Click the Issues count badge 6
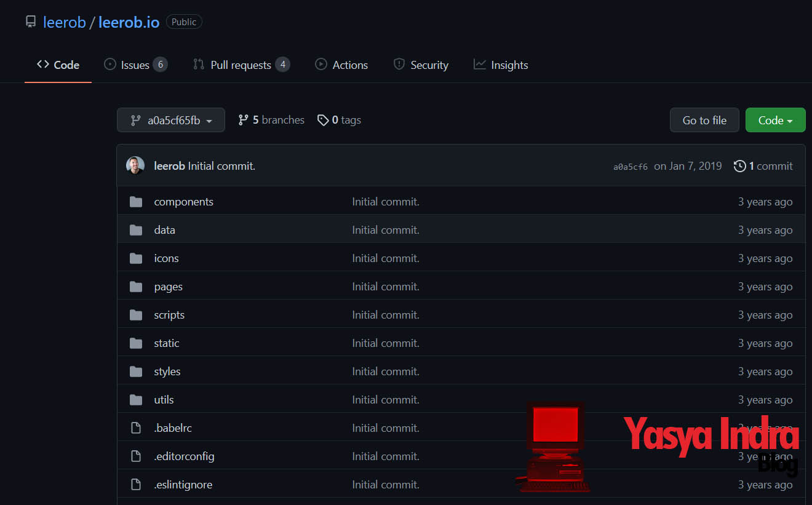This screenshot has width=812, height=505. click(x=160, y=65)
